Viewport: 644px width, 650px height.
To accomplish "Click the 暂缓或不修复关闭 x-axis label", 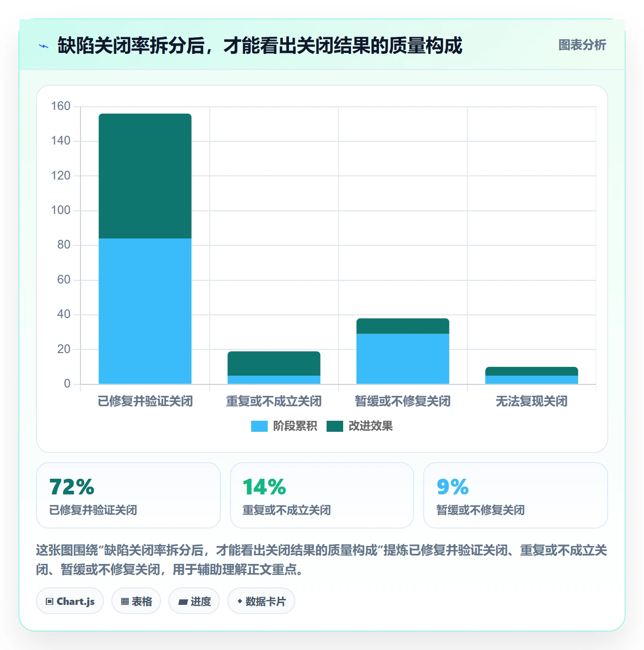I will (403, 401).
